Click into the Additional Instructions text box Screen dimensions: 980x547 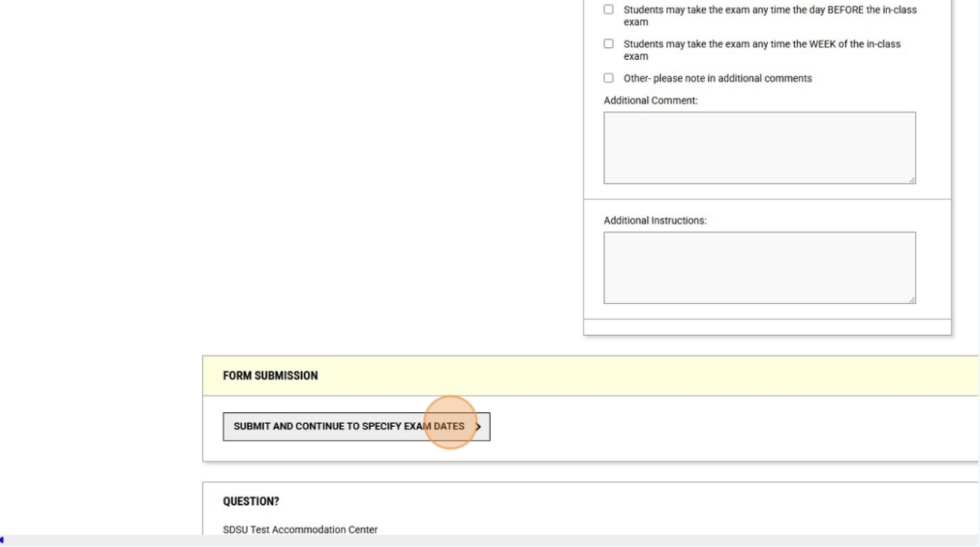(760, 268)
